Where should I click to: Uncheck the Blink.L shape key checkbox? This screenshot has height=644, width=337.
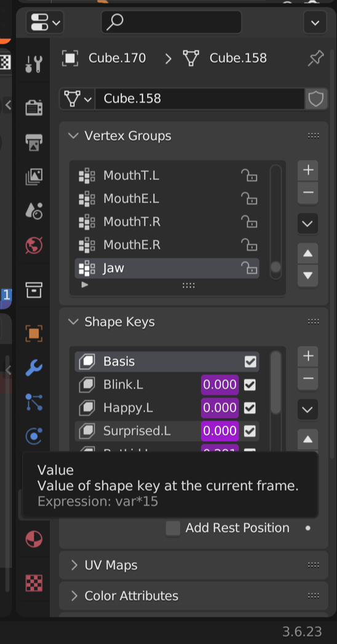(250, 385)
